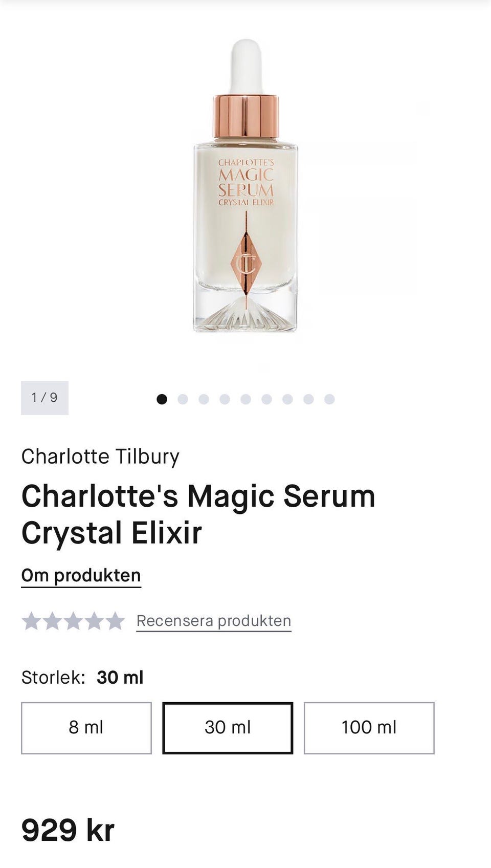Open the Om produkten link
The image size is (491, 868).
(81, 576)
